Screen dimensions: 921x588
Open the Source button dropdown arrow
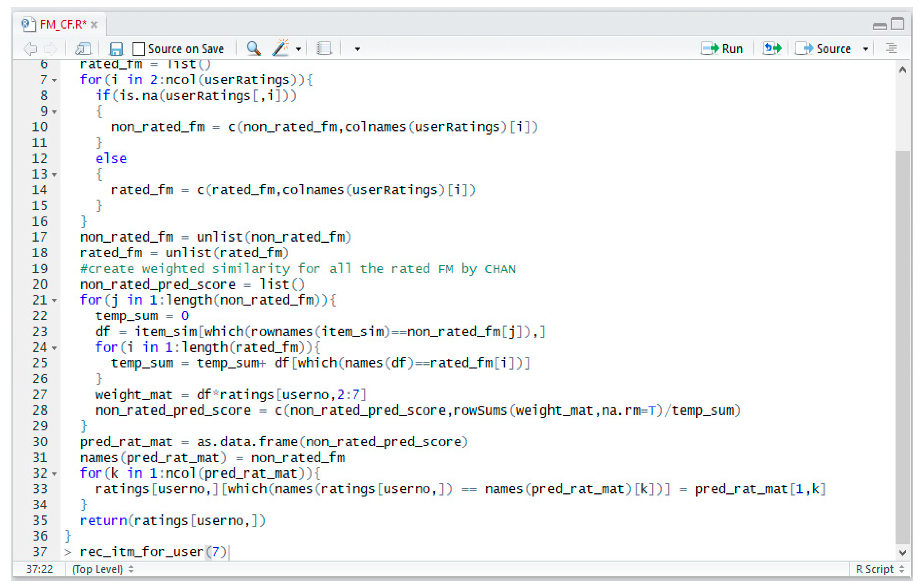[x=866, y=49]
